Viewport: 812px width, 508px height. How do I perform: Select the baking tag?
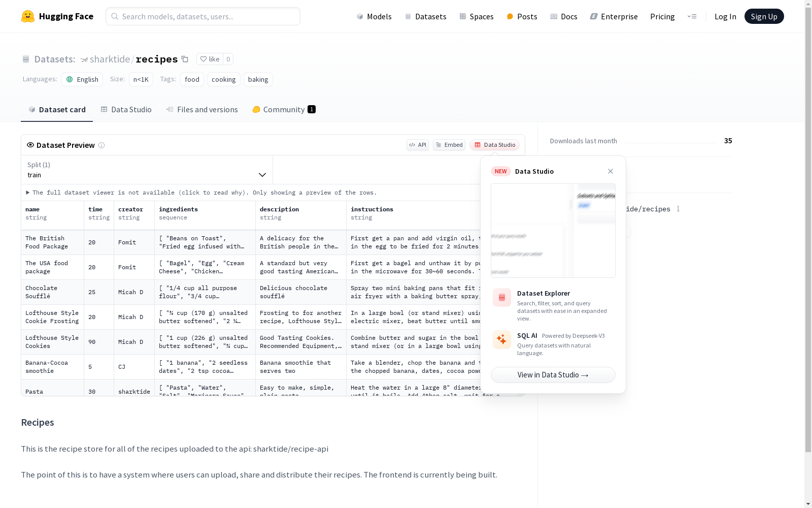[x=258, y=79]
